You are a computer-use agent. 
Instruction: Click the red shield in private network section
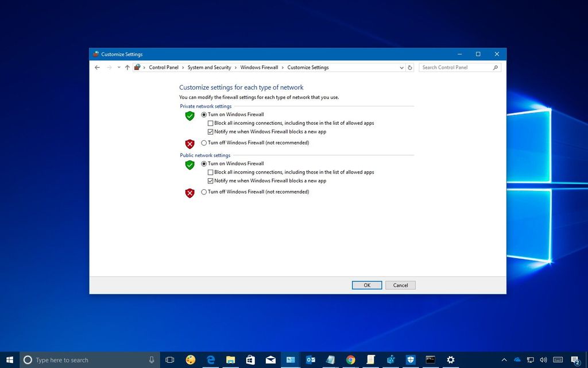[x=189, y=144]
